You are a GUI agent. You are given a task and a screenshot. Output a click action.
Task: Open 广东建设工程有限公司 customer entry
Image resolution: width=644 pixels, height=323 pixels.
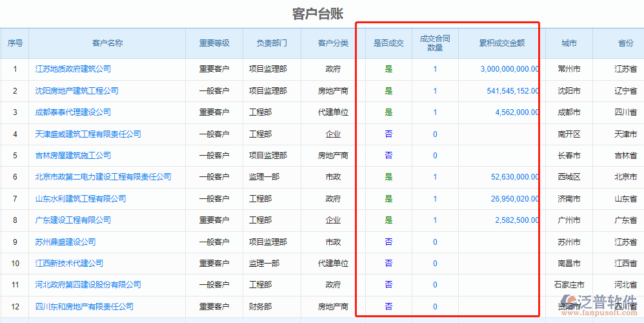(x=73, y=220)
